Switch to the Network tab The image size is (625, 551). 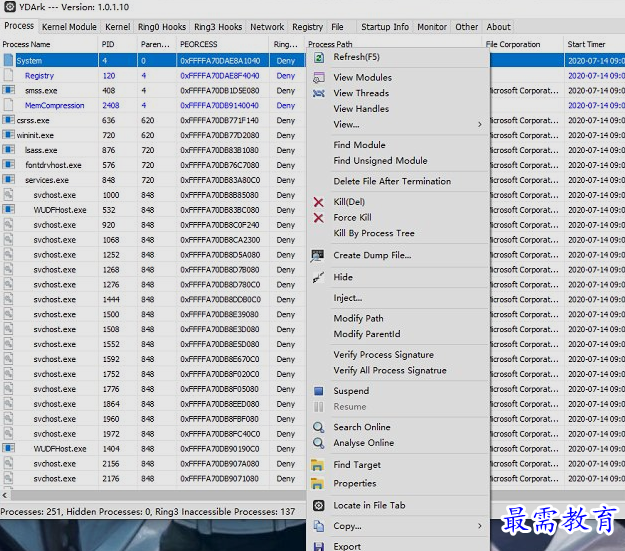click(267, 27)
